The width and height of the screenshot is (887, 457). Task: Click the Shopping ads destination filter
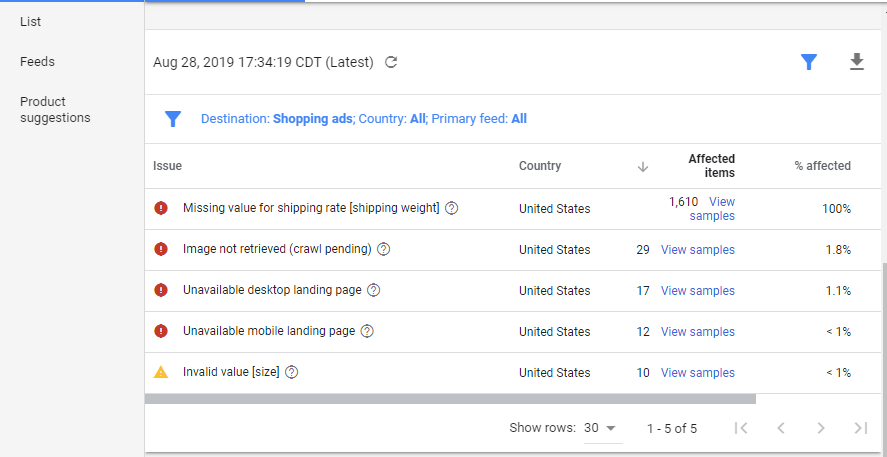(x=313, y=119)
